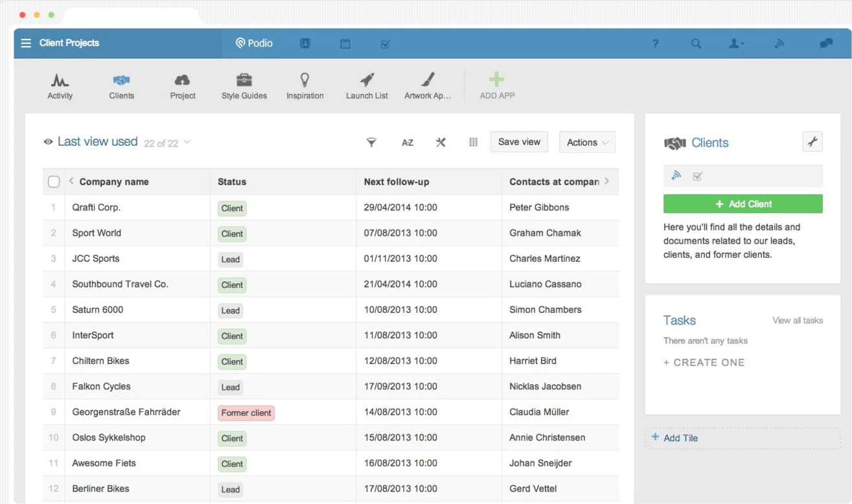852x504 pixels.
Task: Open tasks via the checkmark icon
Action: pyautogui.click(x=386, y=43)
